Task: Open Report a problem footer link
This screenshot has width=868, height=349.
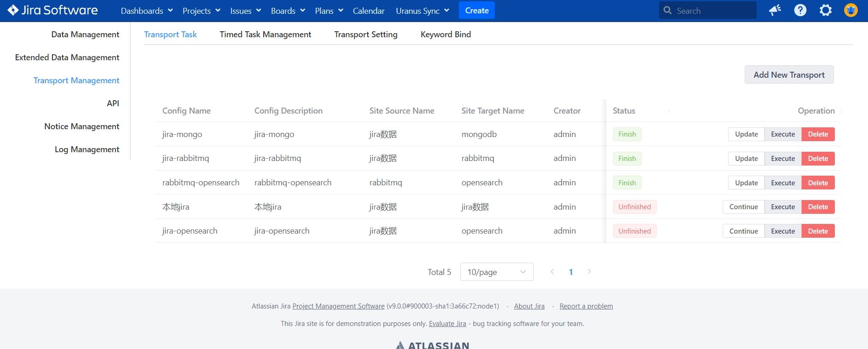Action: pos(586,306)
